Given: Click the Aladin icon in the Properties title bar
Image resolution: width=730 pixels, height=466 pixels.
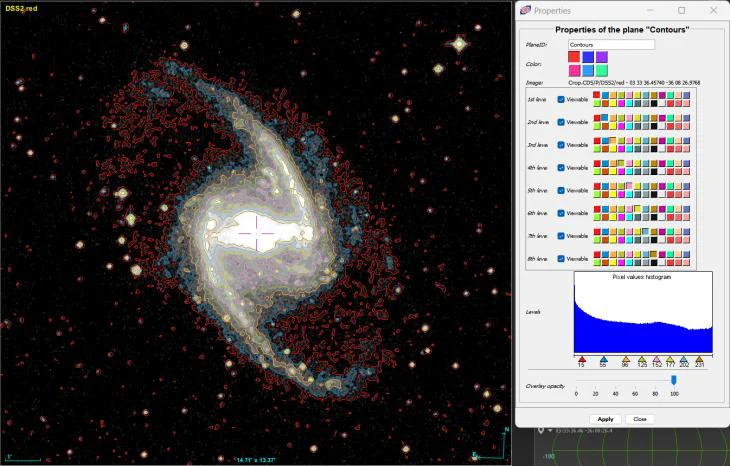Looking at the screenshot, I should (525, 10).
